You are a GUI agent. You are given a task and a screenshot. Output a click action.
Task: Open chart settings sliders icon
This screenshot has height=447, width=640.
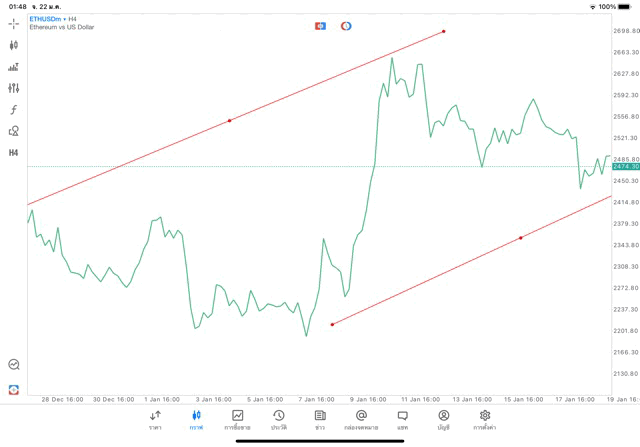(14, 88)
